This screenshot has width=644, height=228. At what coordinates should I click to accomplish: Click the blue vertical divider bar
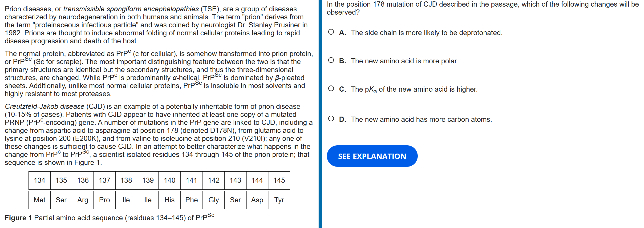click(x=320, y=114)
